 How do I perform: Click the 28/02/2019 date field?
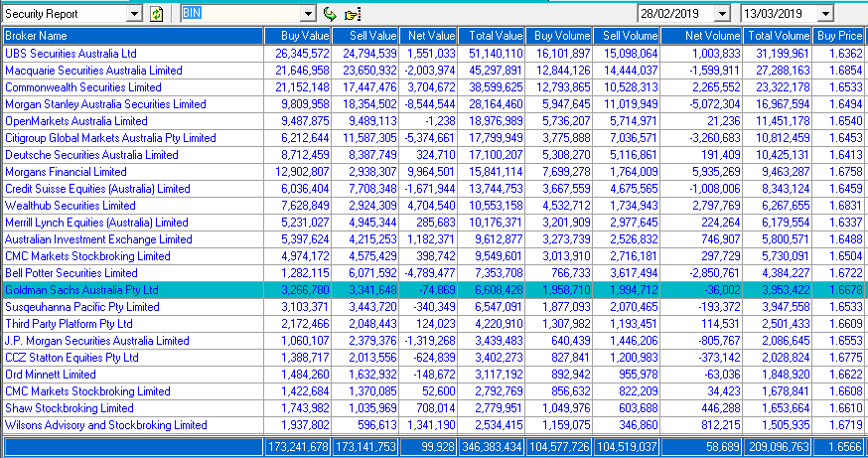point(676,14)
